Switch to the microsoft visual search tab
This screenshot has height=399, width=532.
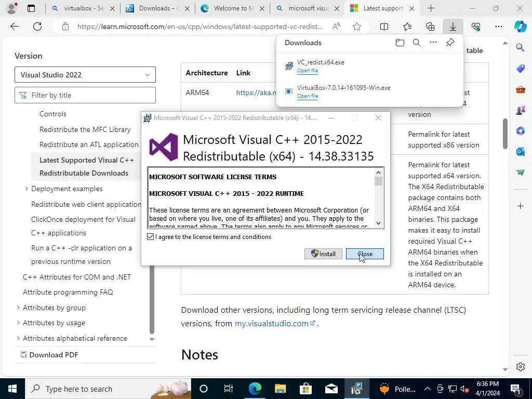pos(308,8)
